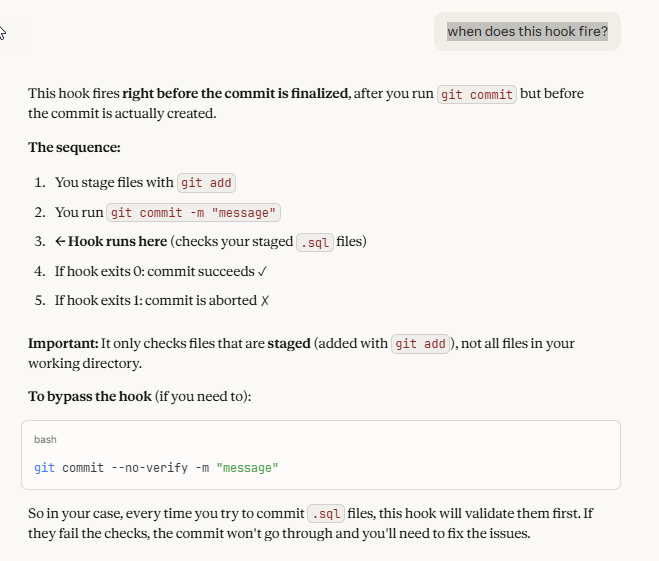Click the bold word "staged" in the Important paragraph
Image resolution: width=659 pixels, height=561 pixels.
coord(288,344)
